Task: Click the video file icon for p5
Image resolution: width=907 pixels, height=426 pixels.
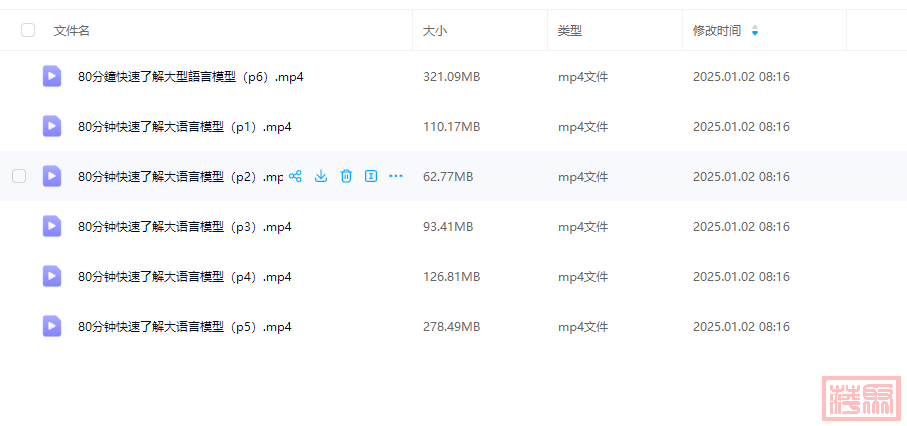Action: pyautogui.click(x=52, y=326)
